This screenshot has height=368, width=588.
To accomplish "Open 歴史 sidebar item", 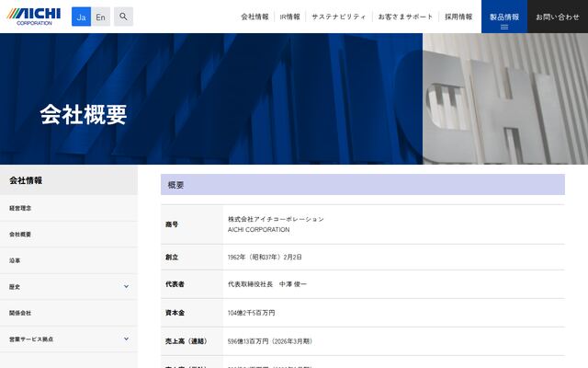I will click(69, 286).
